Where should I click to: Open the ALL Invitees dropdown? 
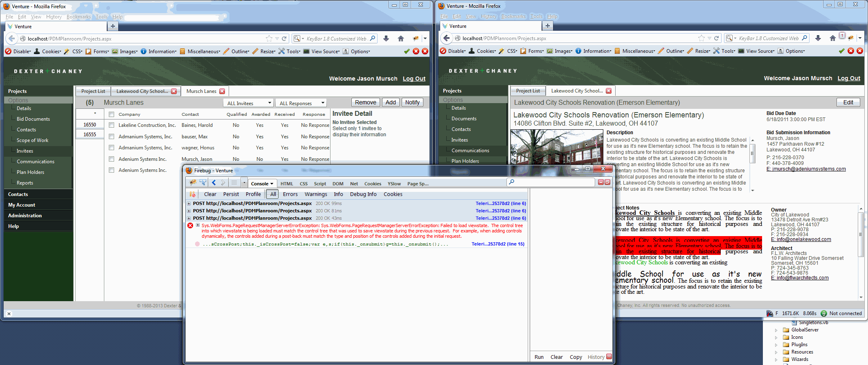click(x=248, y=103)
